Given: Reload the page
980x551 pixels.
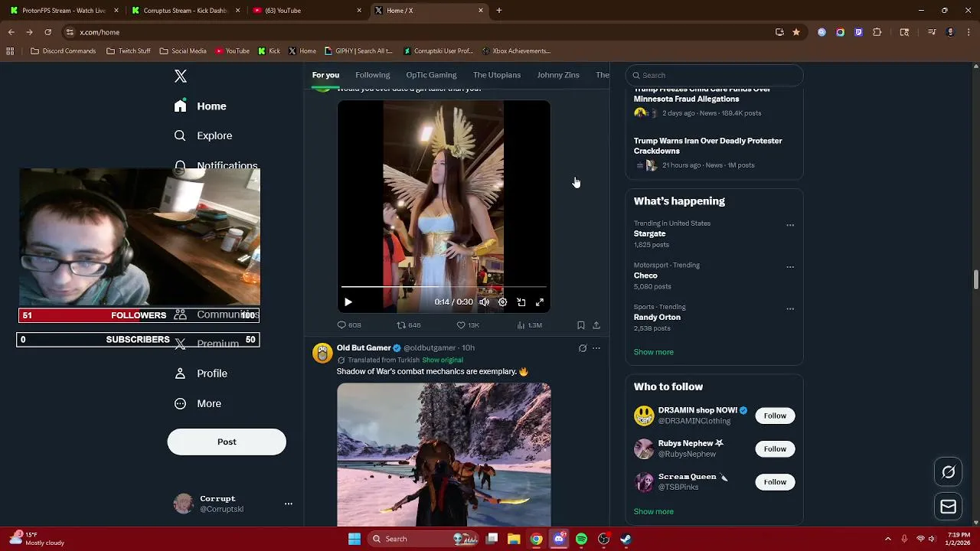Looking at the screenshot, I should click(47, 32).
